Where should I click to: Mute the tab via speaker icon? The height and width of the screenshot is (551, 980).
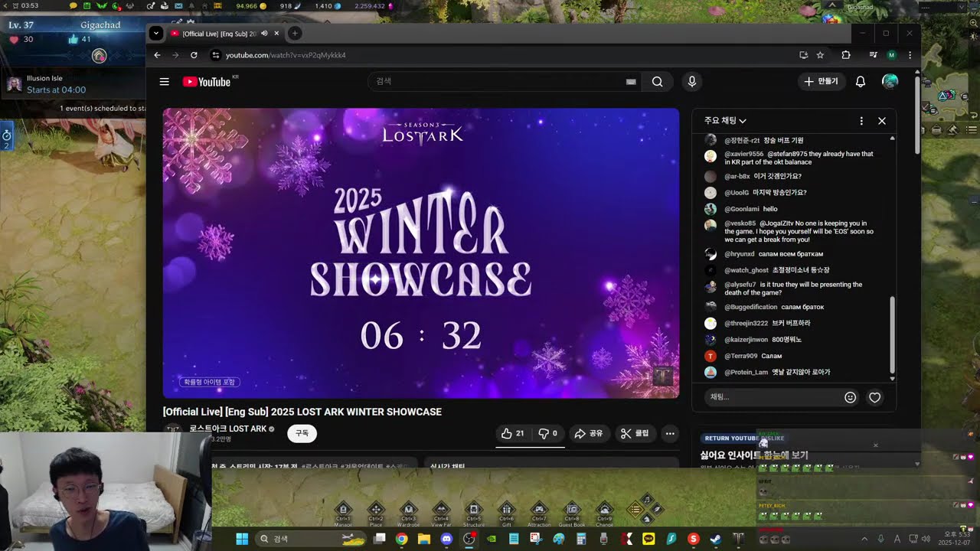tap(264, 34)
